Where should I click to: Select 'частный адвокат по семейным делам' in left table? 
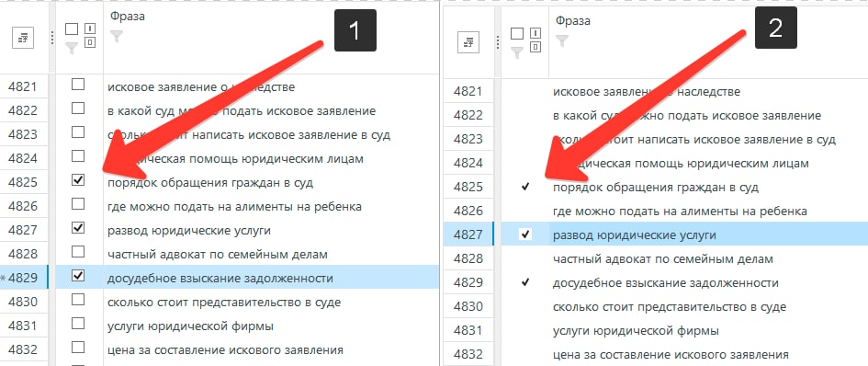click(218, 255)
